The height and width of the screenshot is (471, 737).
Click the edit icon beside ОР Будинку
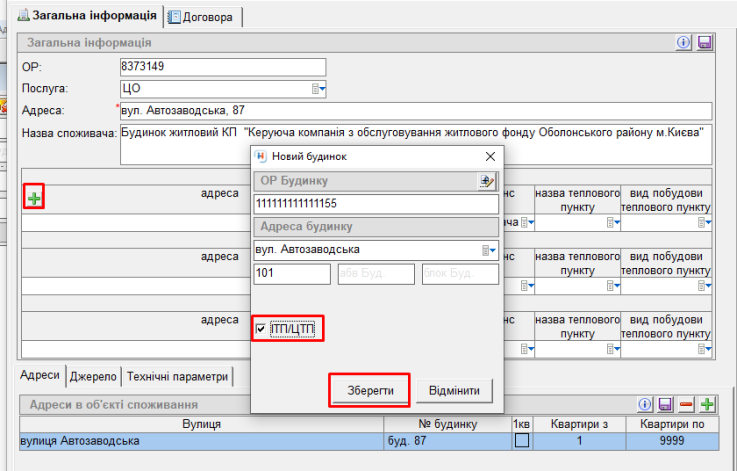(x=486, y=181)
